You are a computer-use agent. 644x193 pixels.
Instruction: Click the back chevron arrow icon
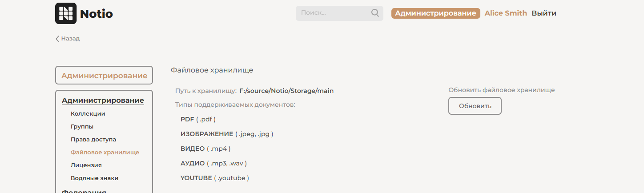(57, 39)
